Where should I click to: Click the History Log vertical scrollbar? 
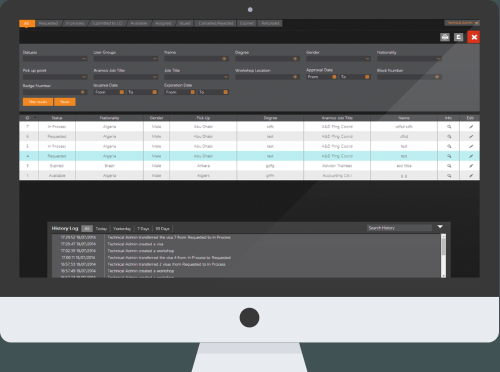tap(443, 256)
